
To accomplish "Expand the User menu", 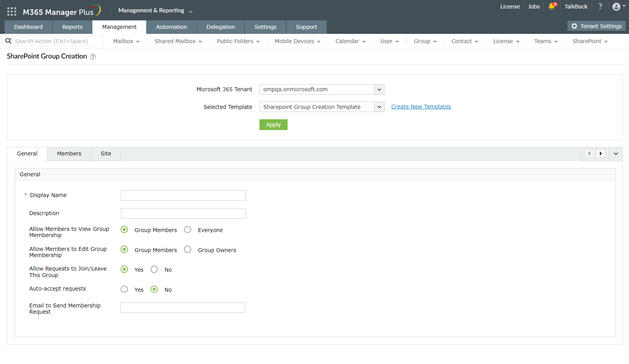I will 390,41.
